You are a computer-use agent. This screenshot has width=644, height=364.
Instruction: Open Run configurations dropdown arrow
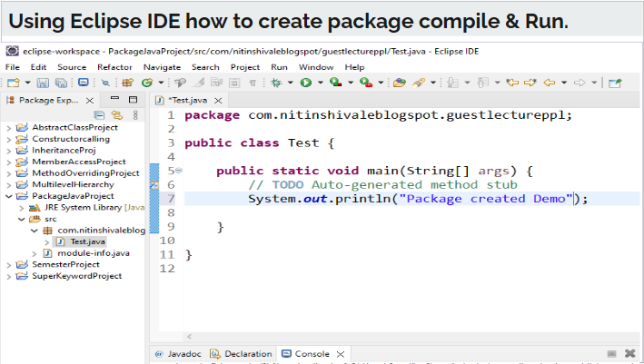coord(320,83)
